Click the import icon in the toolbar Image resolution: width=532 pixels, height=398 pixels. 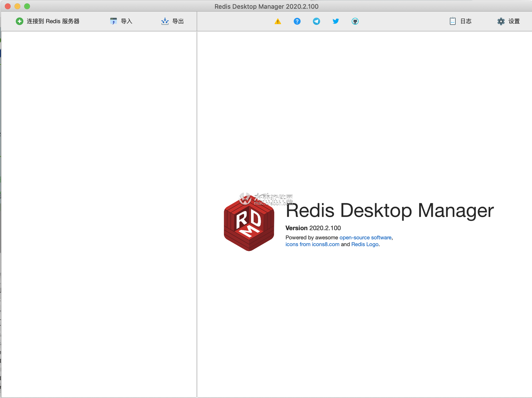point(113,21)
